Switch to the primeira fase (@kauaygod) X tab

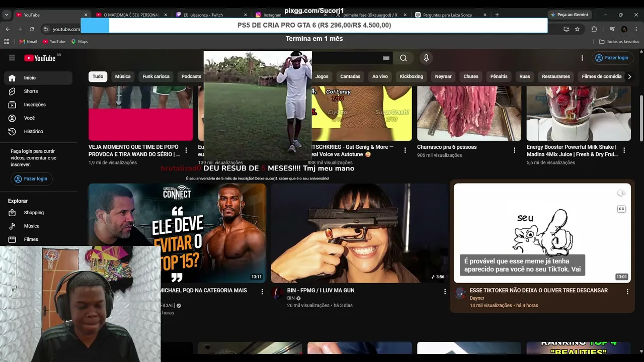click(370, 15)
